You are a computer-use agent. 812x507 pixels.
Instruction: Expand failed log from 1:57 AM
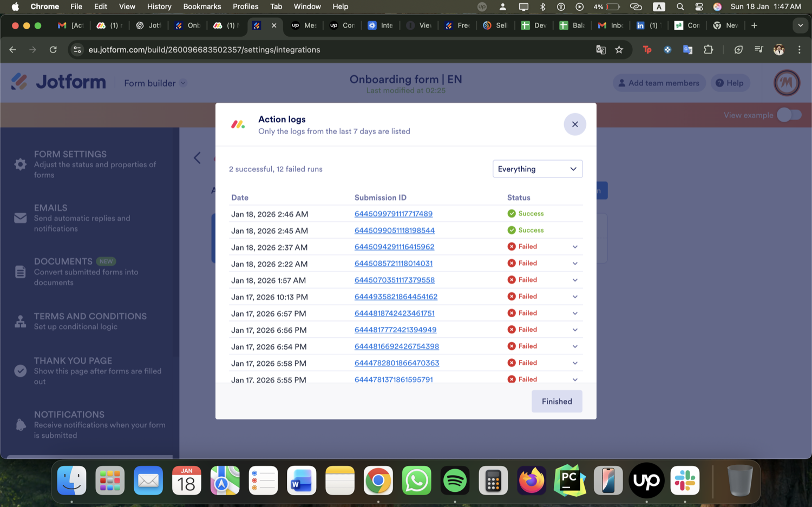click(x=575, y=280)
